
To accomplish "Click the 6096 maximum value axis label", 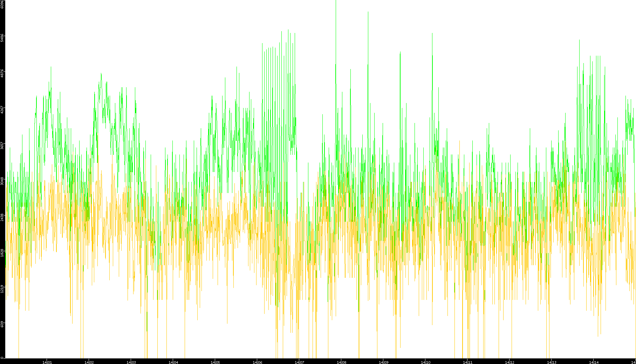I will point(2,4).
